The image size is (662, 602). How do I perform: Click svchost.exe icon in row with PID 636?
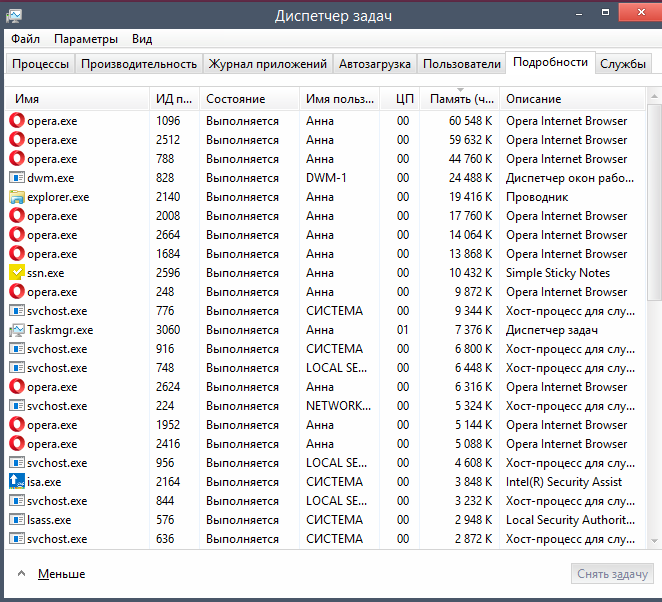(x=17, y=539)
